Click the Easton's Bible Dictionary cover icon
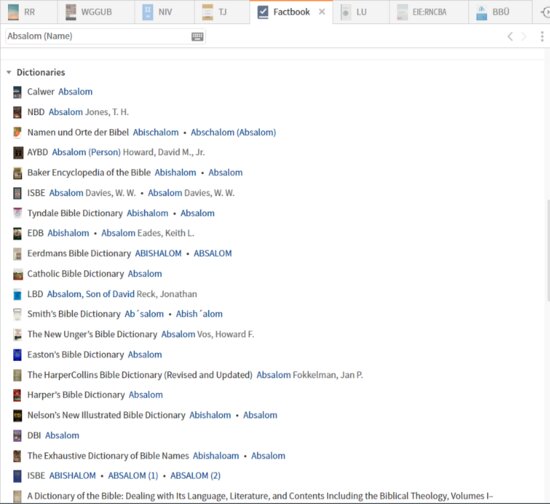Image resolution: width=550 pixels, height=504 pixels. click(x=17, y=355)
